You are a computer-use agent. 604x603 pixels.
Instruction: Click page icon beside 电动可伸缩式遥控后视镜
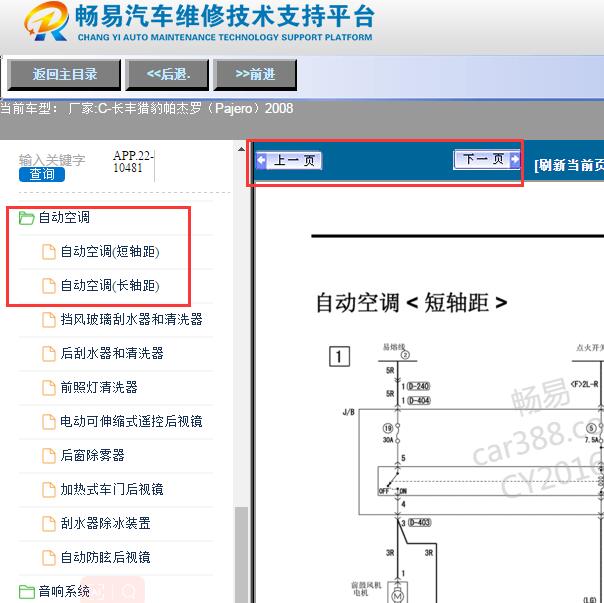point(49,422)
